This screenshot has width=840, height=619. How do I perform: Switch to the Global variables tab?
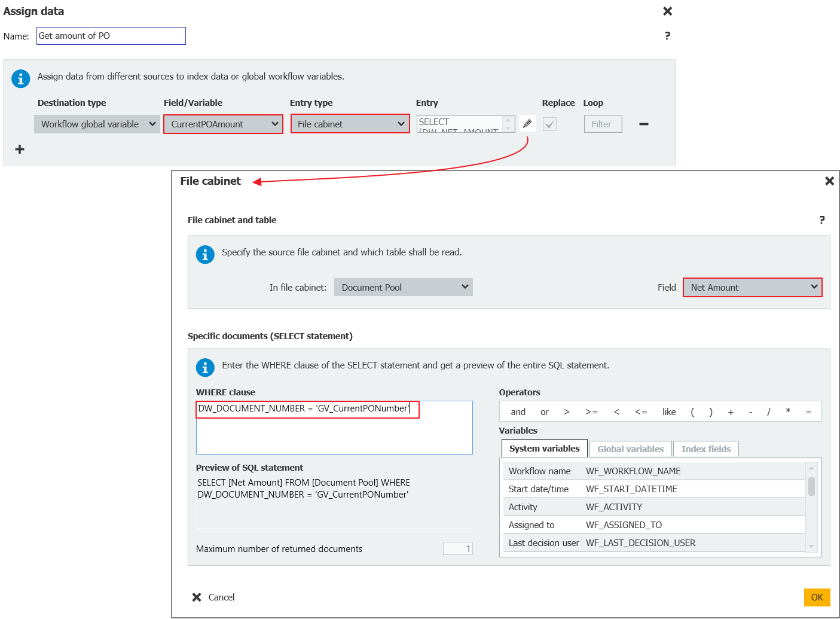click(x=630, y=449)
